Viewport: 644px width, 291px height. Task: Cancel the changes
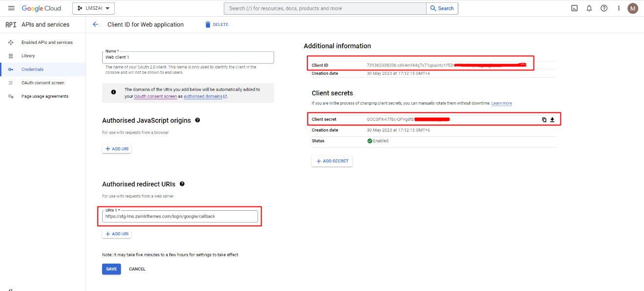[x=137, y=269]
